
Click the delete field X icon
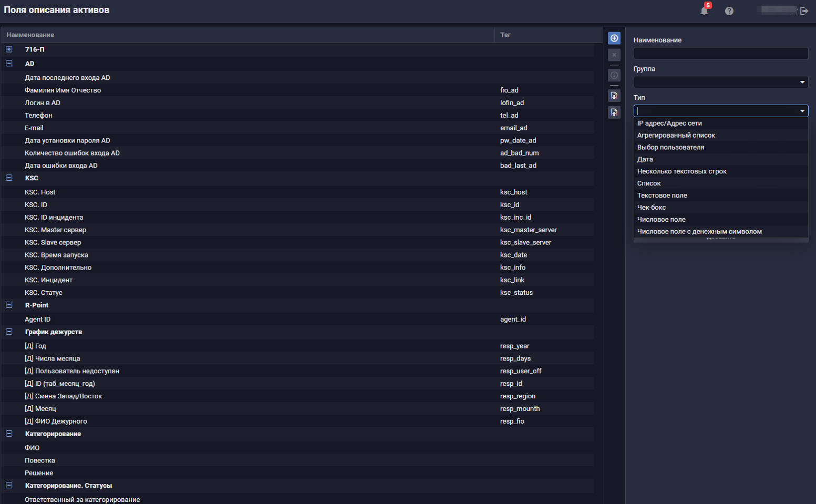(614, 55)
